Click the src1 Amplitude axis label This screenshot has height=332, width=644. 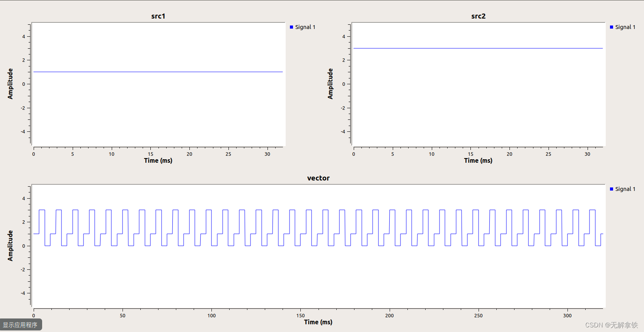coord(10,84)
